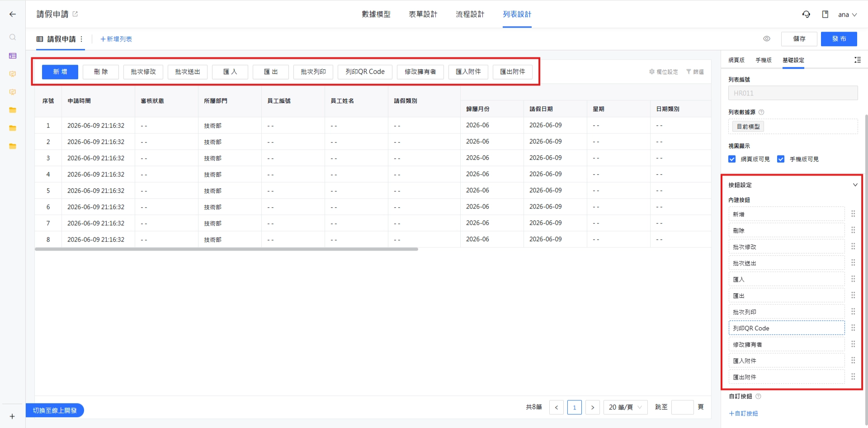Open the document icon next to ana
Viewport: 868px width, 428px height.
point(825,14)
